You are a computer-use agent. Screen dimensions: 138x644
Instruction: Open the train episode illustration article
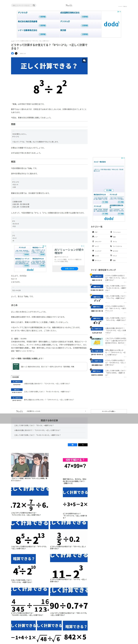(x=30, y=467)
